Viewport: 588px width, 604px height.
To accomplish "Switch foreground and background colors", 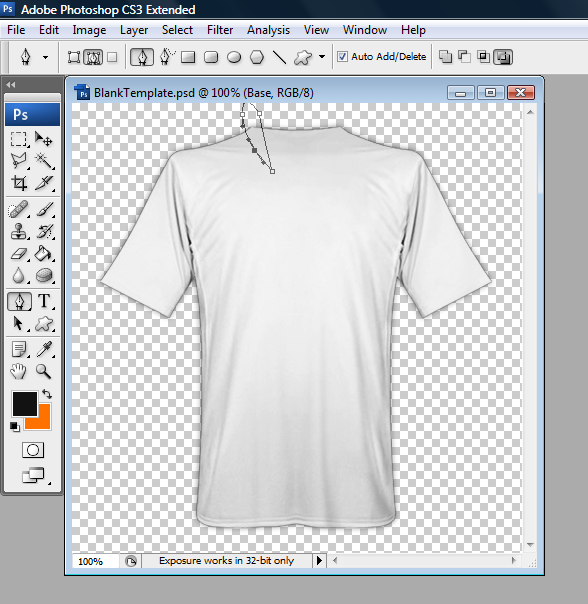I will (x=47, y=394).
